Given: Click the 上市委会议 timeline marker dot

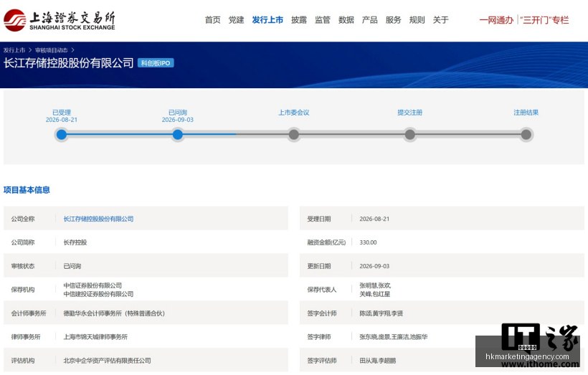Looking at the screenshot, I should [x=294, y=135].
